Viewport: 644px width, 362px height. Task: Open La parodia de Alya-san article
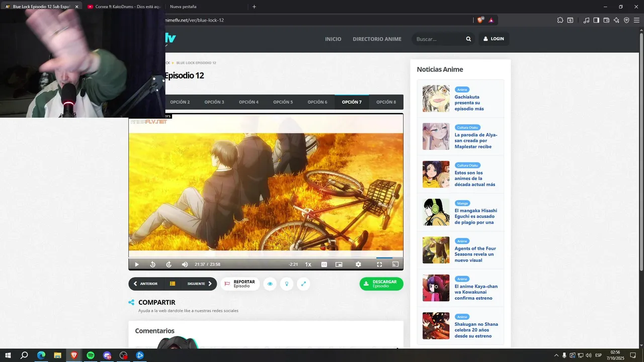[x=475, y=141]
